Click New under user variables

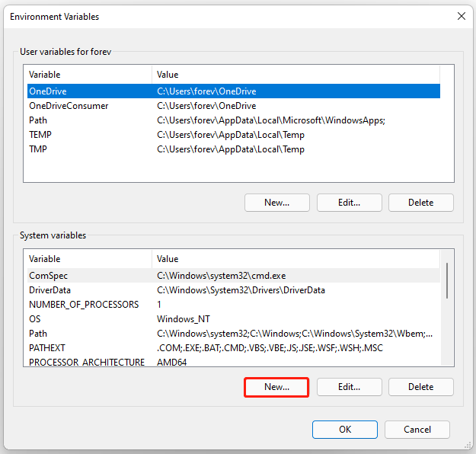[277, 203]
